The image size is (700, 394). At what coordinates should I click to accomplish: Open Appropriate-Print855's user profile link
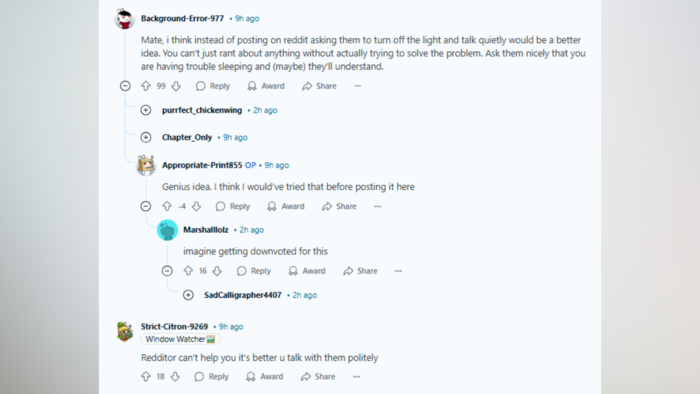point(202,165)
